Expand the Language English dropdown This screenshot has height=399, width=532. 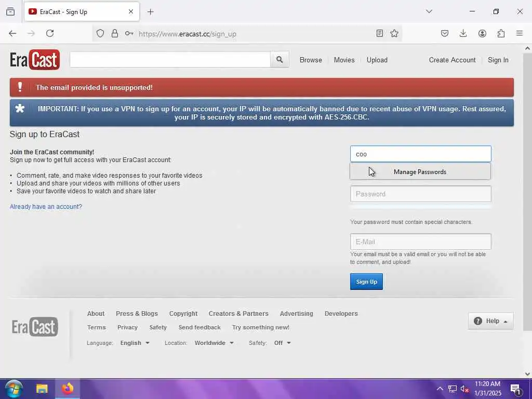pos(135,343)
